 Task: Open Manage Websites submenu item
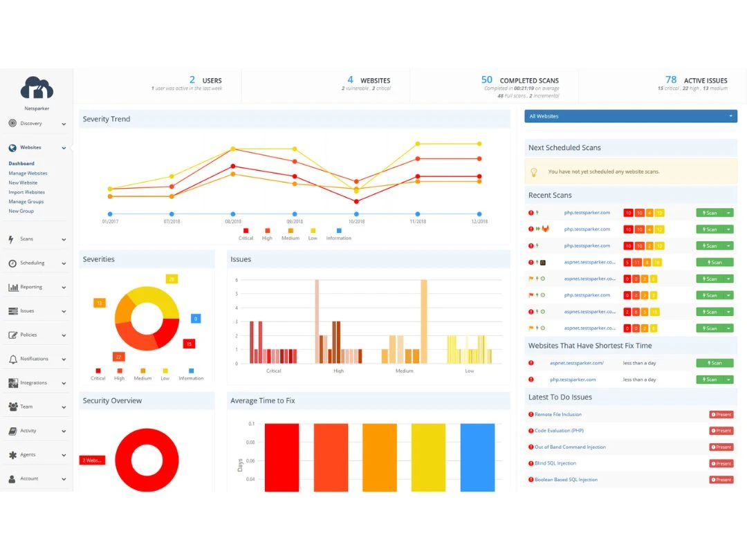28,174
